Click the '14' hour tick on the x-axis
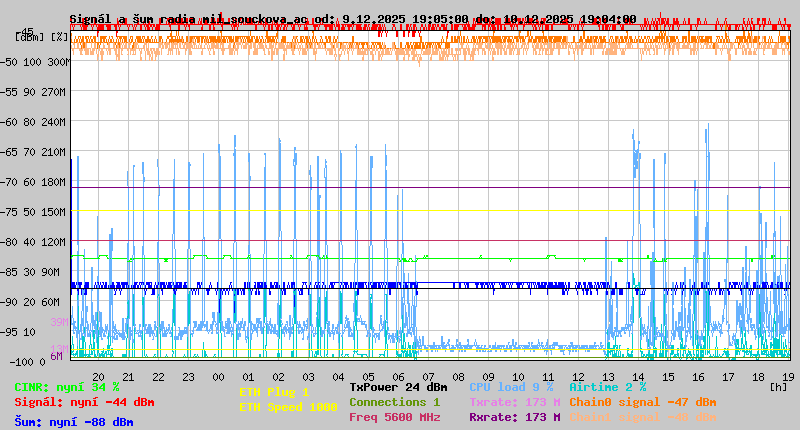 pyautogui.click(x=639, y=377)
